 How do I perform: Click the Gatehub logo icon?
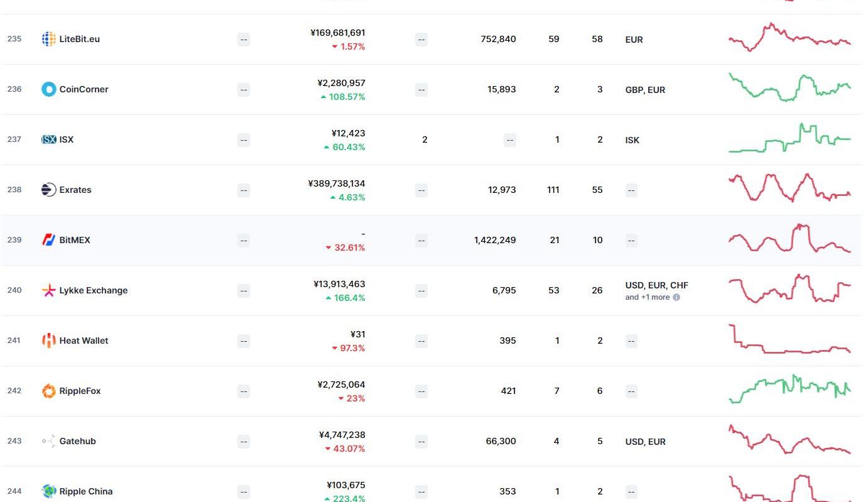(x=48, y=441)
